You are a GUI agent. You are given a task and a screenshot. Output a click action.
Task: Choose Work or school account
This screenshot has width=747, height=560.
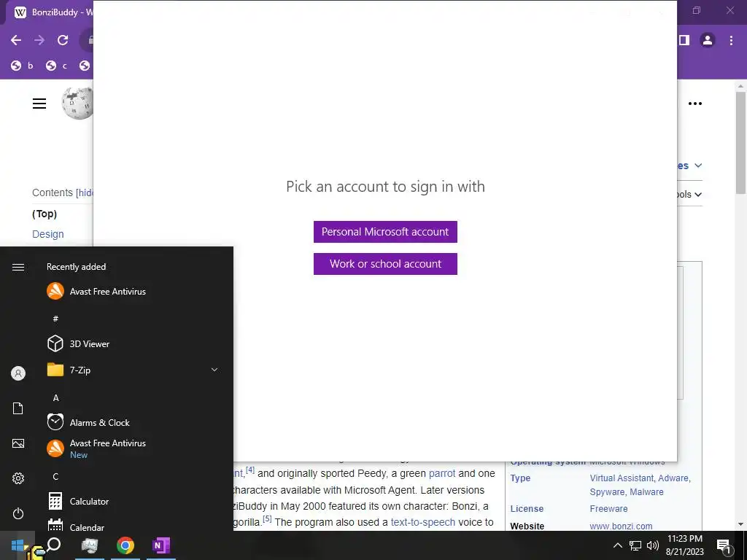(x=385, y=264)
